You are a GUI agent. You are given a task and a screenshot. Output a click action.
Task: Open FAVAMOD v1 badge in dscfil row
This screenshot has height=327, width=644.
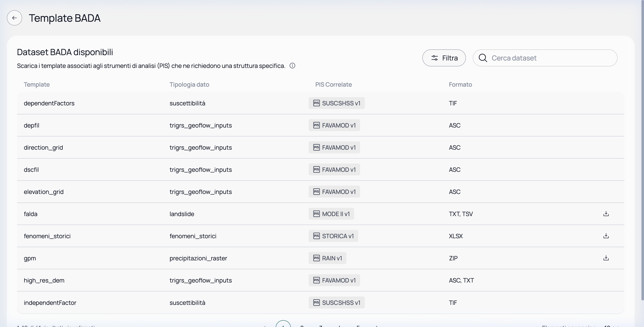[334, 169]
